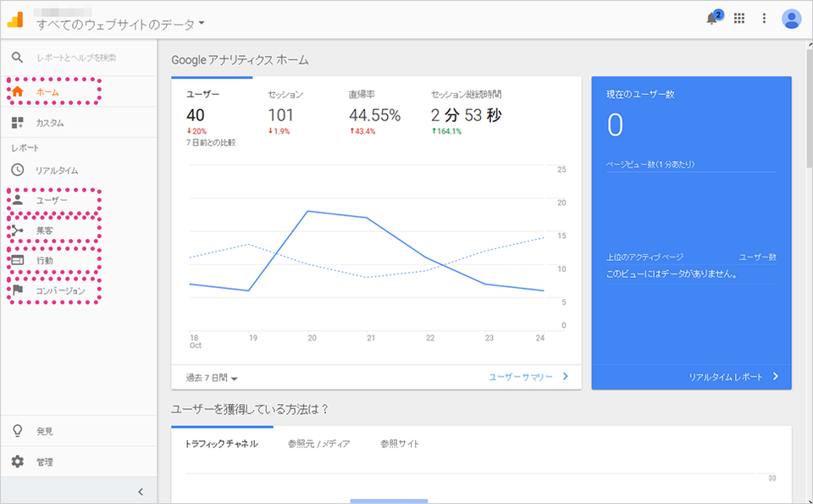This screenshot has height=504, width=813.
Task: Click the search reports and help field
Action: [x=77, y=58]
